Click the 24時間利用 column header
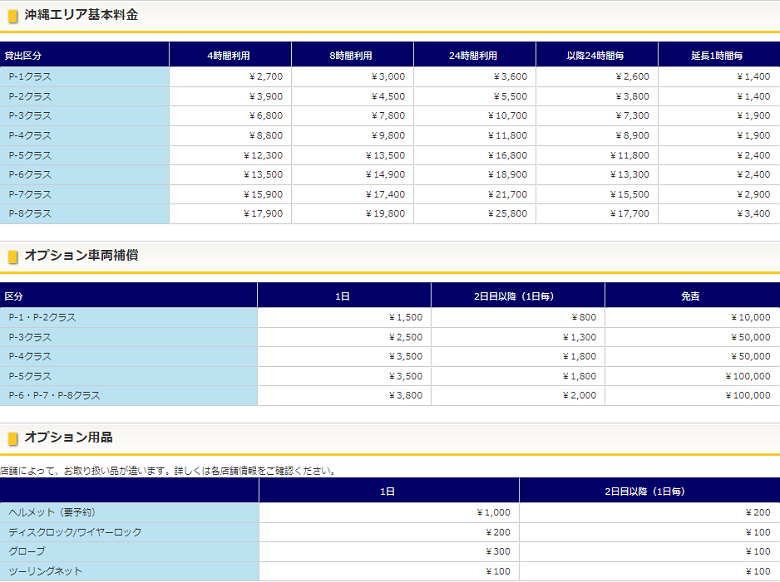 click(x=474, y=55)
